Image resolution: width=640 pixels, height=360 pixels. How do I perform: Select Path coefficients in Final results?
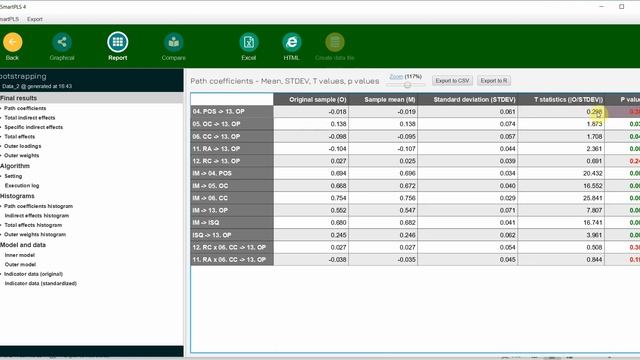pos(25,108)
